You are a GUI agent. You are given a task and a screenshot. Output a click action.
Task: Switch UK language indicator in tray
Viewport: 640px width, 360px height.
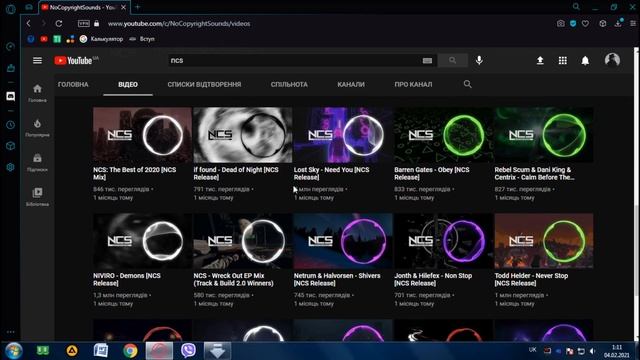pos(532,350)
